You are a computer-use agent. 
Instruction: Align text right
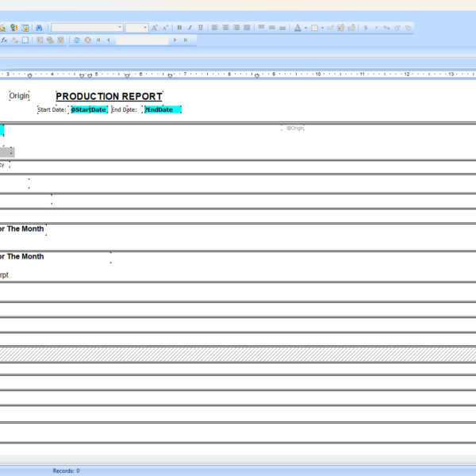236,28
